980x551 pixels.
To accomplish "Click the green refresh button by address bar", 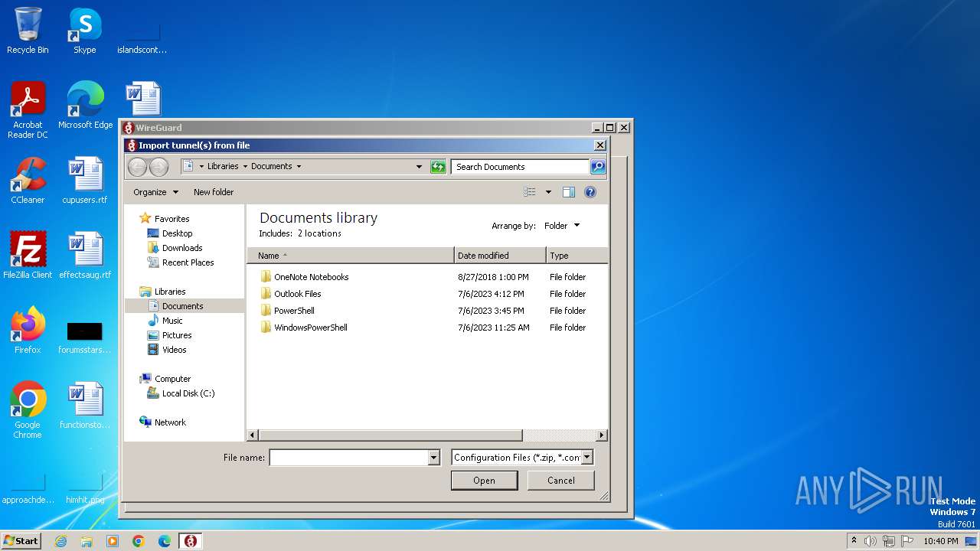I will pyautogui.click(x=438, y=167).
